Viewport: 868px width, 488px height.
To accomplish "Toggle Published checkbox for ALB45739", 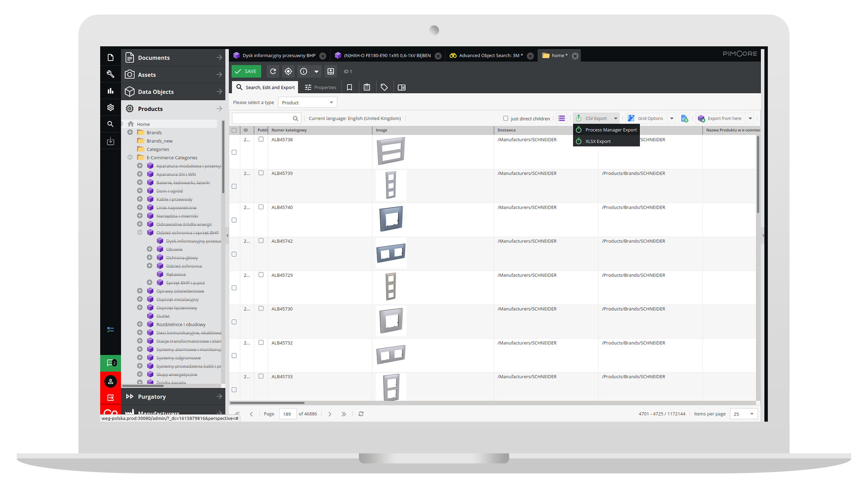I will [261, 173].
